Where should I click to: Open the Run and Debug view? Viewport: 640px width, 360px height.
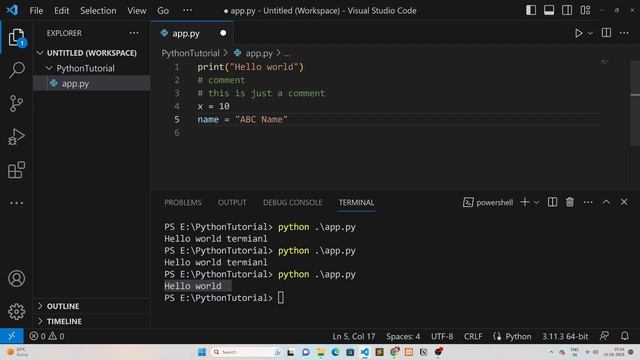click(16, 136)
